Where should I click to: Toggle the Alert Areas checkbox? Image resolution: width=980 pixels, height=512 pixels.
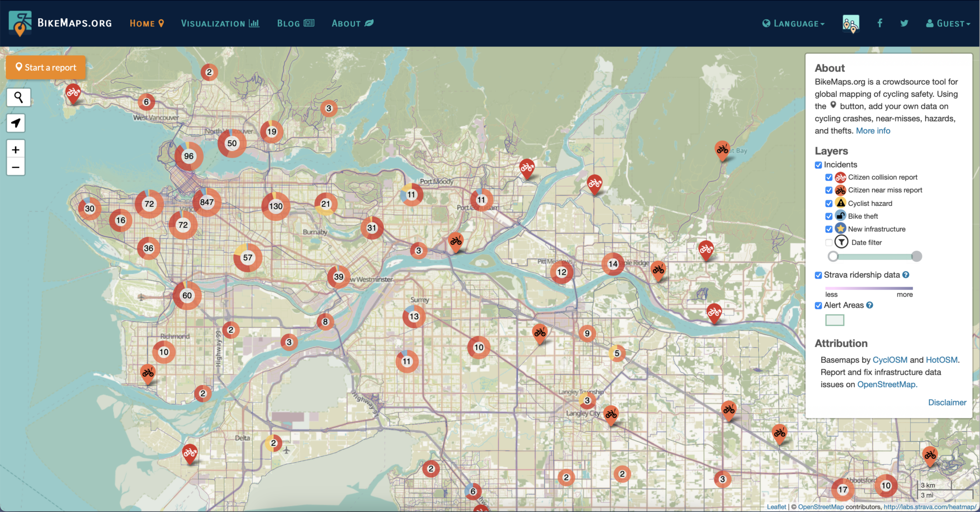[818, 305]
